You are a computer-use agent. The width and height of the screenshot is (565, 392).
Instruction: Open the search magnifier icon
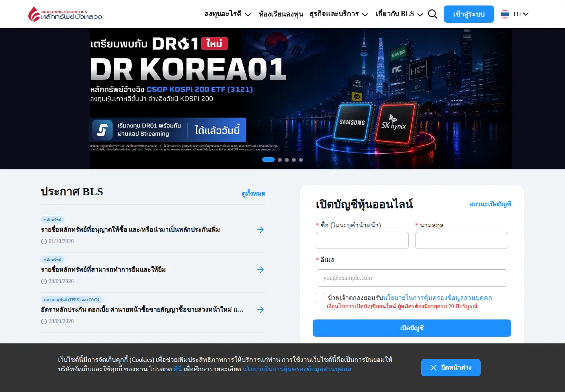[432, 14]
